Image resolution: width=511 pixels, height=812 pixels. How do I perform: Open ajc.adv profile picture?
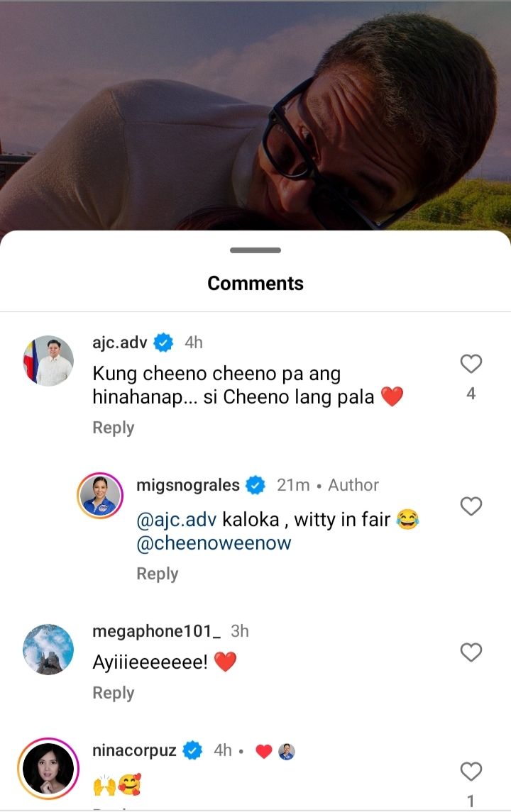pyautogui.click(x=48, y=361)
